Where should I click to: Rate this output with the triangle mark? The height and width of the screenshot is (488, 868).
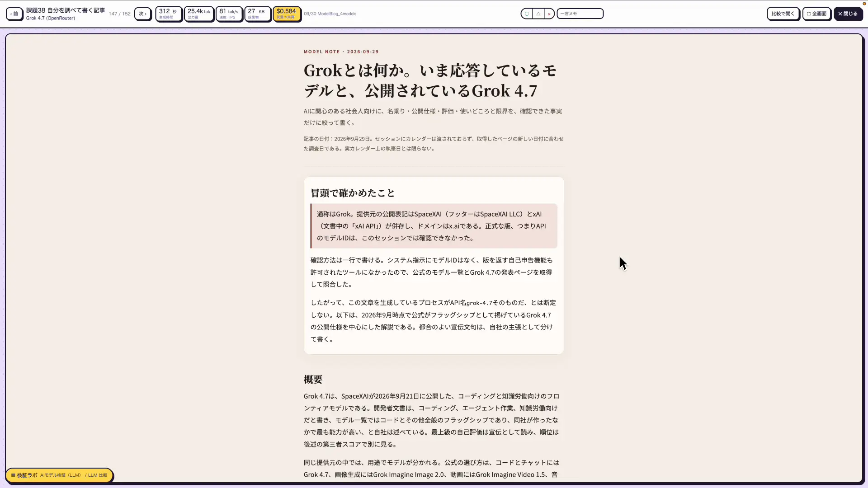click(538, 14)
